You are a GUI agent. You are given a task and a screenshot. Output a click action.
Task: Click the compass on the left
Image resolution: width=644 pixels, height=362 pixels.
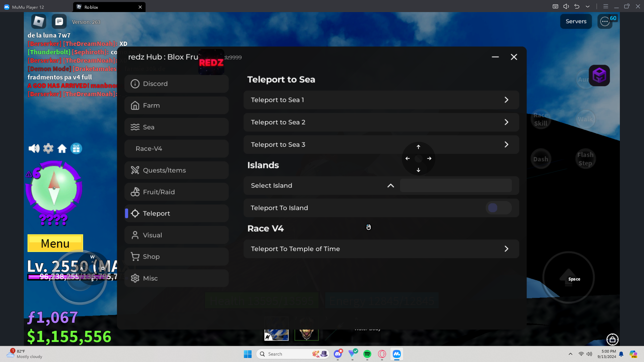54,188
